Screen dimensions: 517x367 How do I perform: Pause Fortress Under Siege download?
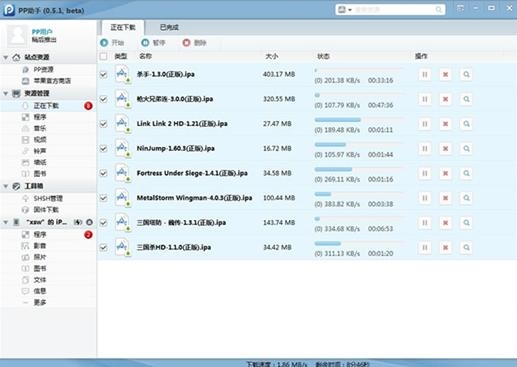(x=425, y=173)
